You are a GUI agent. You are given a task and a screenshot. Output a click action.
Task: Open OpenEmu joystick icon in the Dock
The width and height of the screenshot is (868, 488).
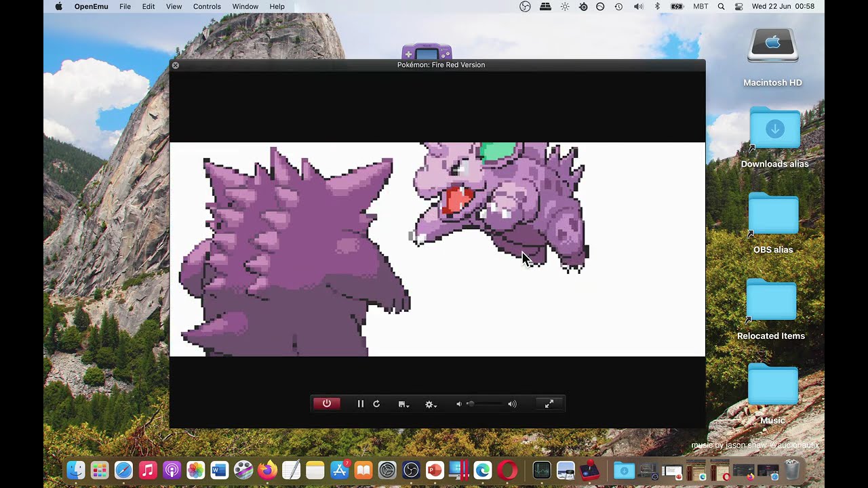coord(590,470)
